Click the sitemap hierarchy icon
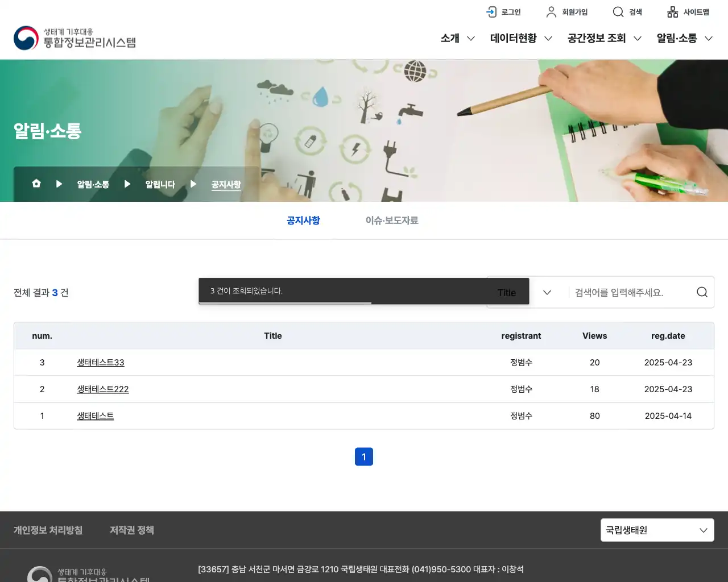The width and height of the screenshot is (728, 582). click(x=673, y=12)
